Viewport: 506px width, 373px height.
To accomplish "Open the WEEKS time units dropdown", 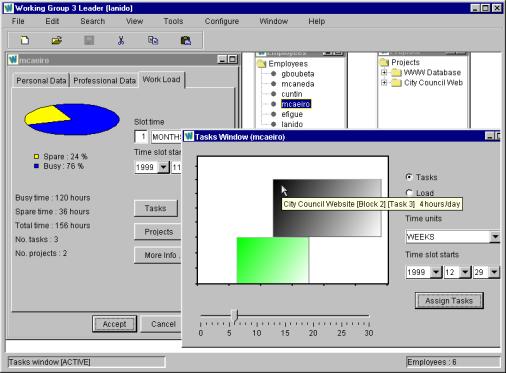I will pos(495,237).
